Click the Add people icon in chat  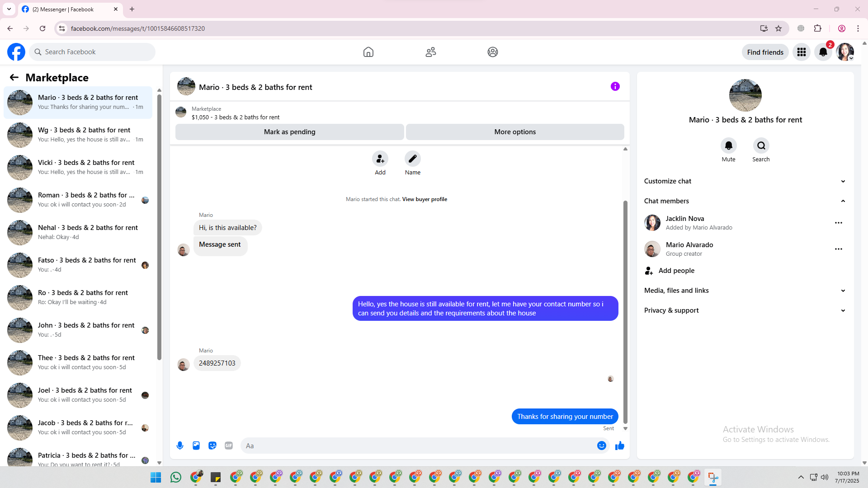[x=380, y=159]
